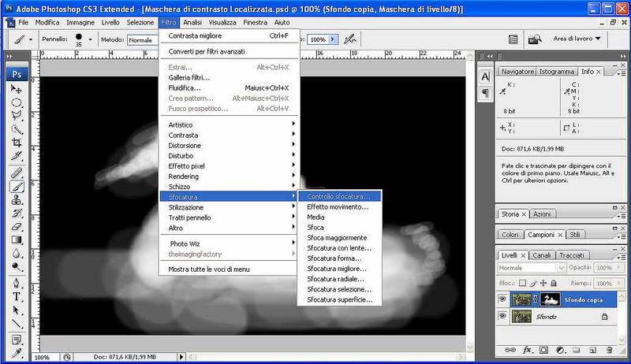The height and width of the screenshot is (364, 631).
Task: Open the tool preset picker arrow
Action: click(31, 39)
